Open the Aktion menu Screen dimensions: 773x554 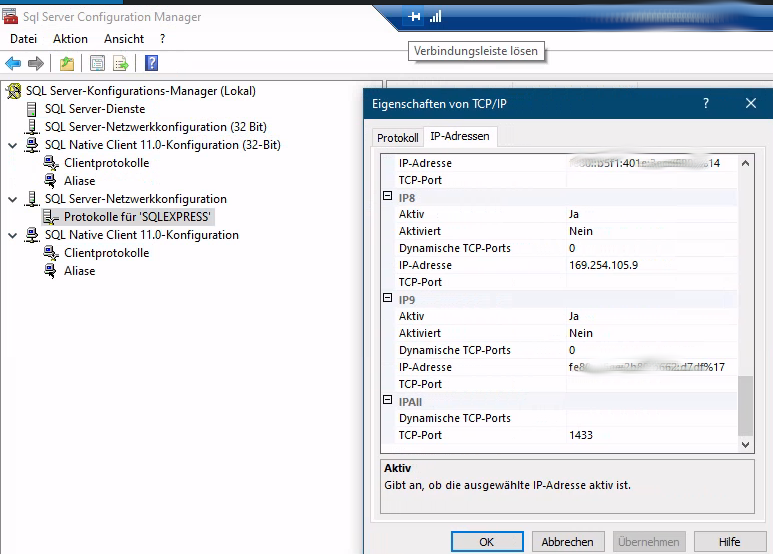pos(70,39)
